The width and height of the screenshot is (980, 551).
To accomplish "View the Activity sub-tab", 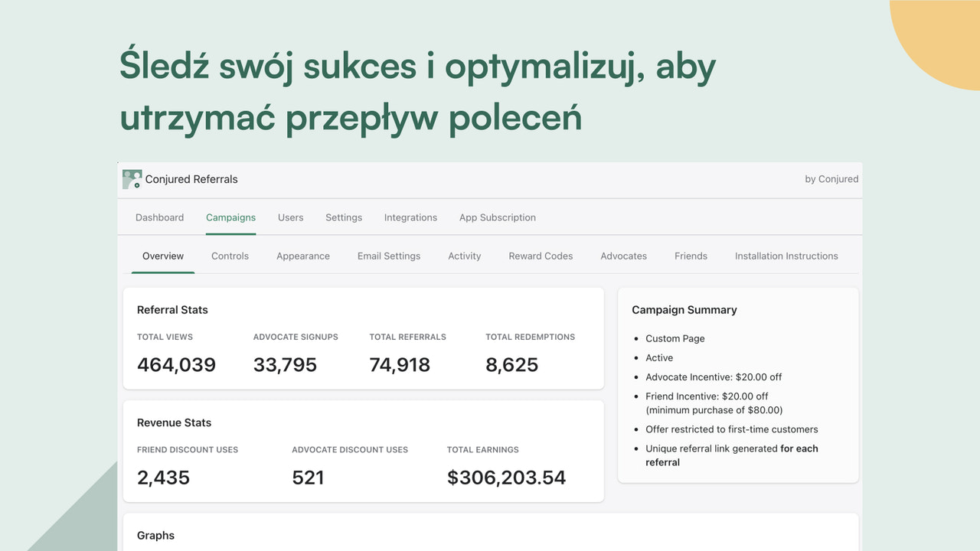I will [x=465, y=256].
